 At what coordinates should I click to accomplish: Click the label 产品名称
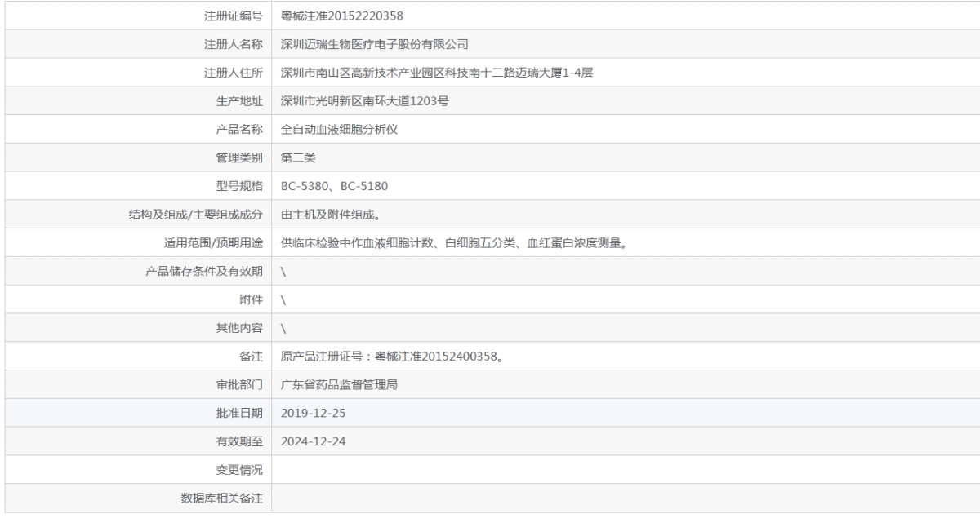(x=239, y=129)
